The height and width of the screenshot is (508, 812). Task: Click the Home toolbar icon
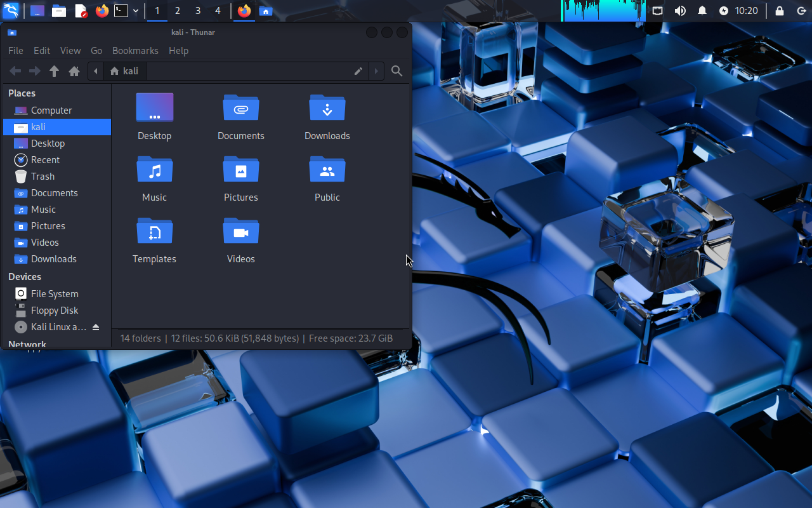click(x=74, y=71)
